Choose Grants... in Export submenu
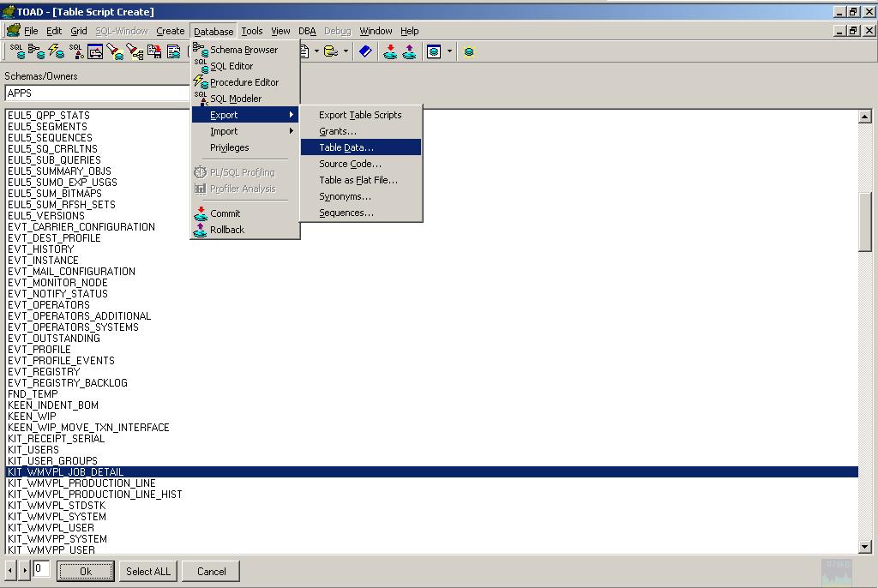This screenshot has width=878, height=588. (361, 131)
